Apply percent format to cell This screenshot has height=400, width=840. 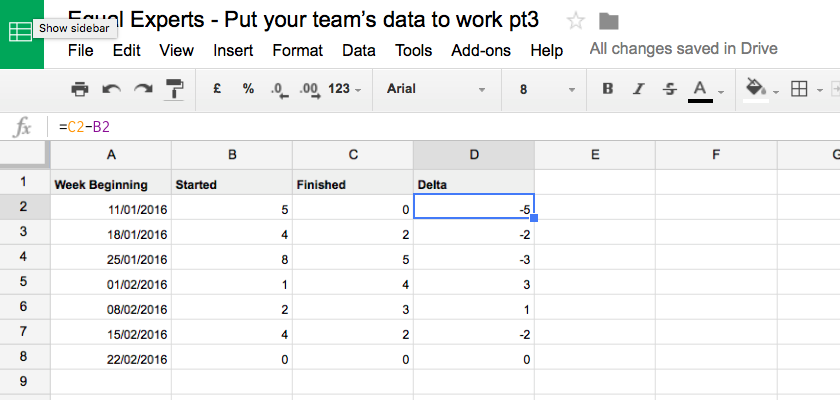pyautogui.click(x=248, y=89)
